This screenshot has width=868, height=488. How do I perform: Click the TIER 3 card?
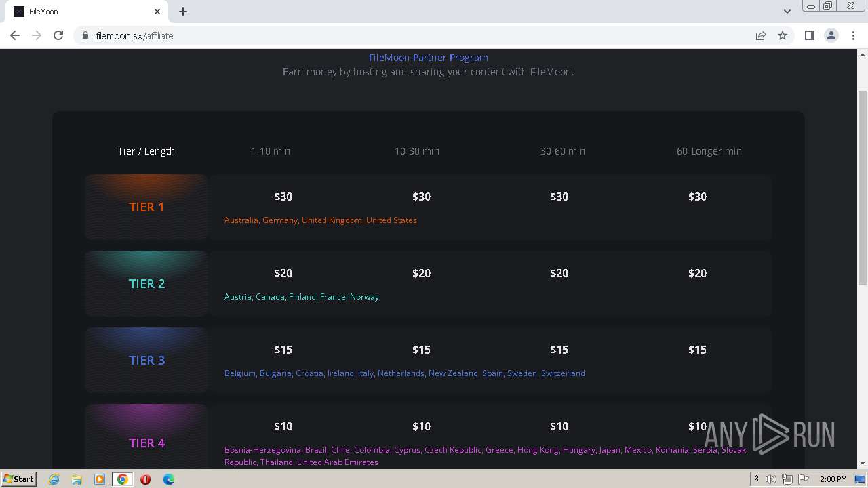click(146, 360)
